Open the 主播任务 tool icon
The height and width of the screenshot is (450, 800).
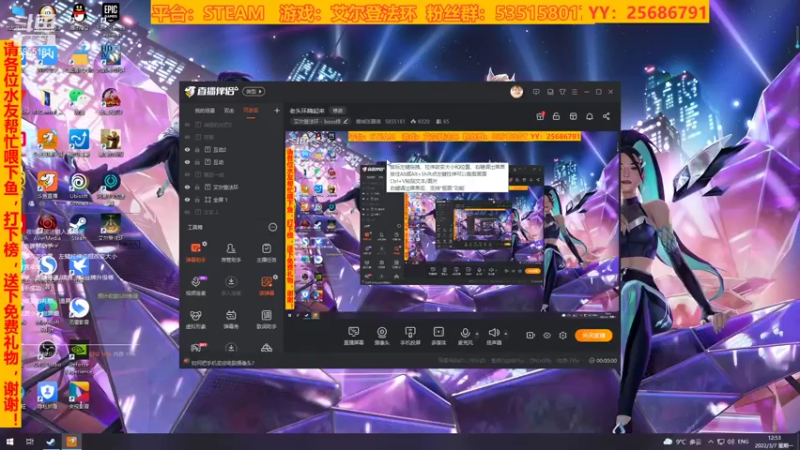266,252
